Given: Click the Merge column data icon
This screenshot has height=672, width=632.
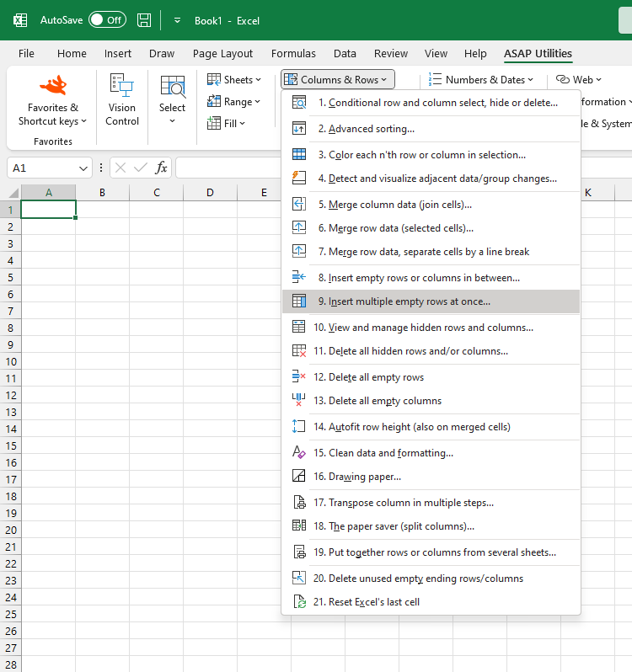Looking at the screenshot, I should click(x=299, y=204).
